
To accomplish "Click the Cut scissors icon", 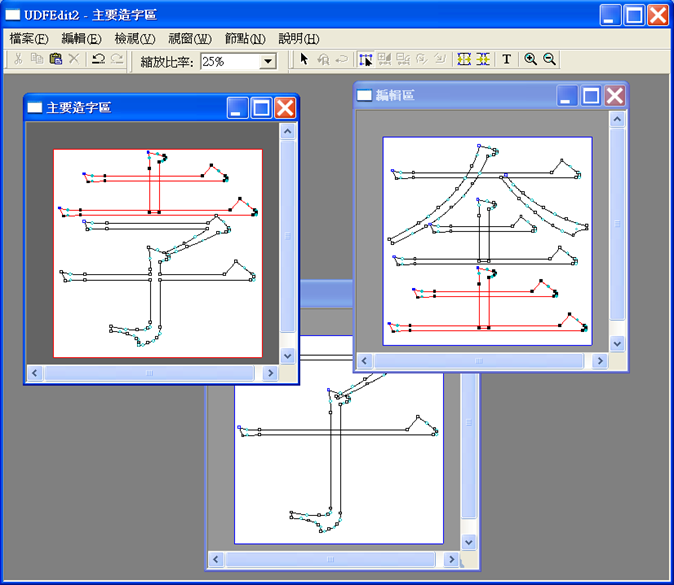I will coord(18,59).
